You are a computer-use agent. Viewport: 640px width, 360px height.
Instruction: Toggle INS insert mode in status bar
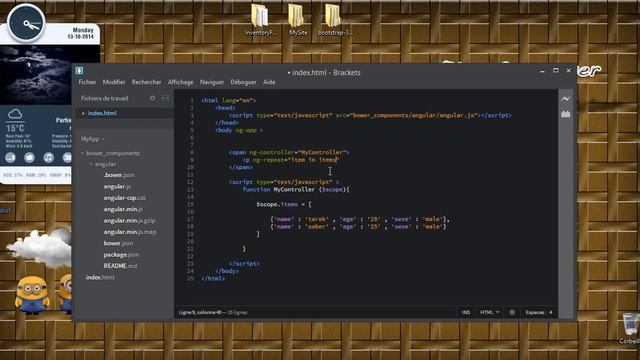466,312
